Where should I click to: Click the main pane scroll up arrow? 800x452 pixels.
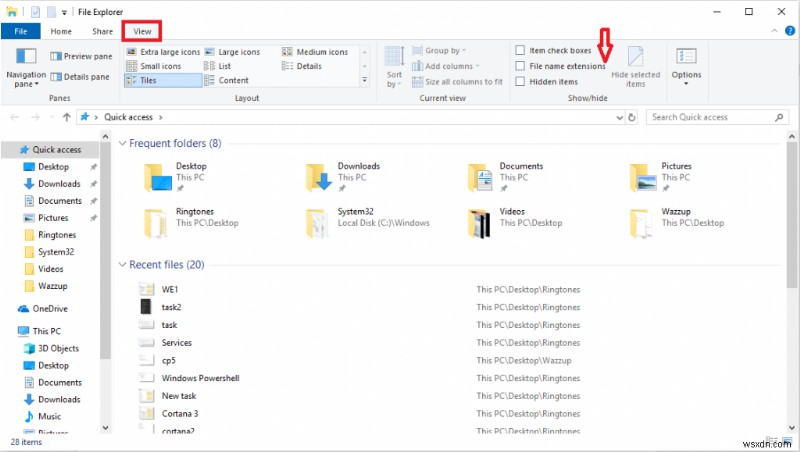coord(791,136)
